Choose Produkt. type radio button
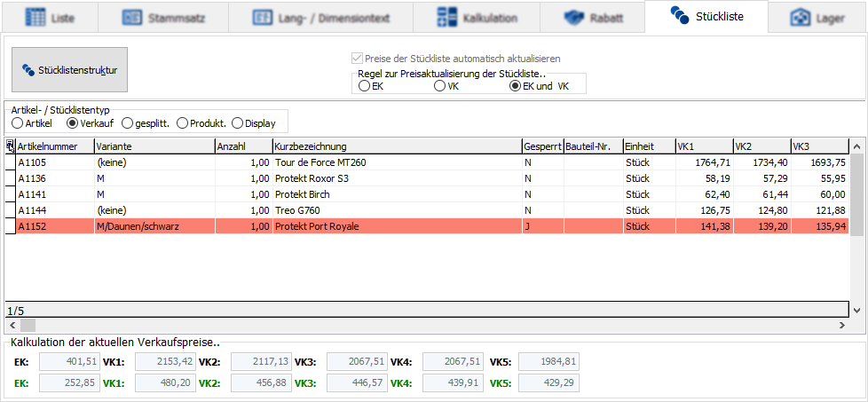 tap(182, 123)
